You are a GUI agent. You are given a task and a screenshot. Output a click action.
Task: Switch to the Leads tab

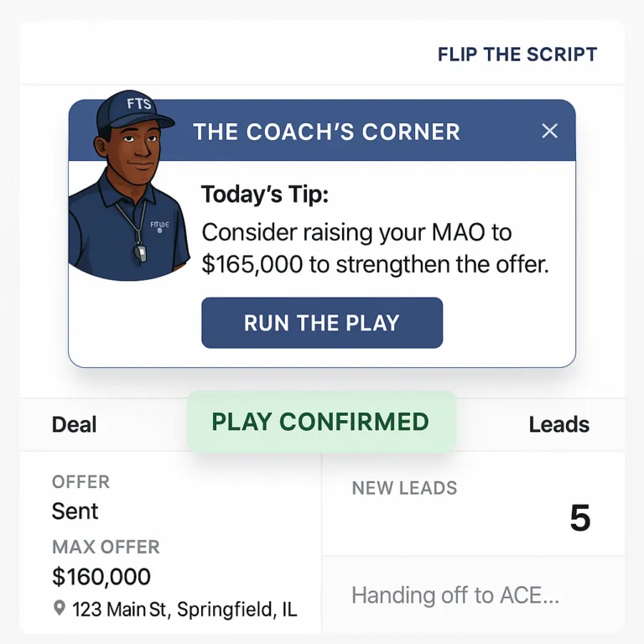click(558, 424)
